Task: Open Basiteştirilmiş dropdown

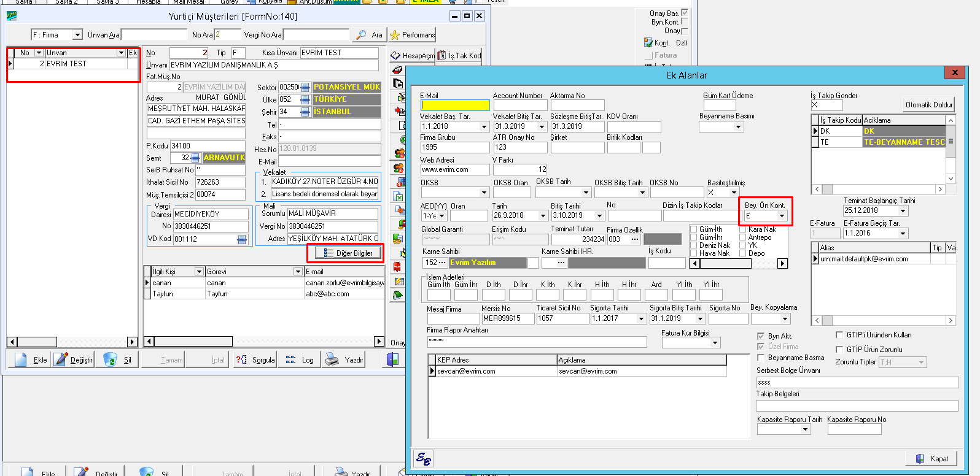Action: [733, 193]
